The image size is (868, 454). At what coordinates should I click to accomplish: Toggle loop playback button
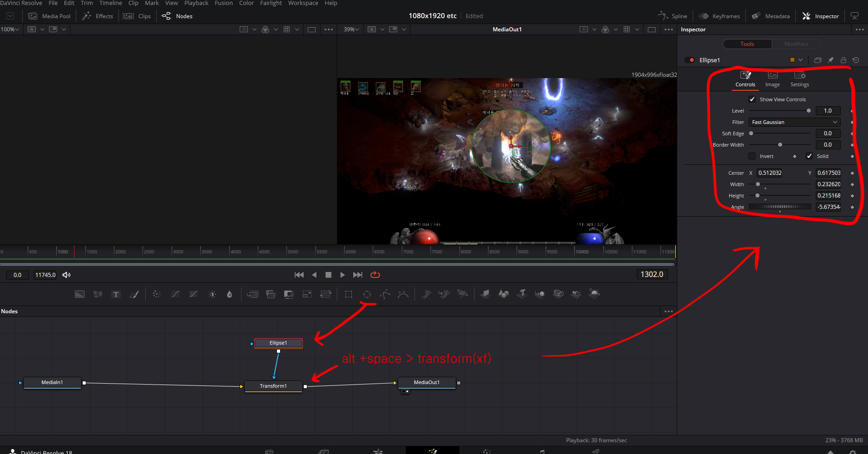(375, 275)
